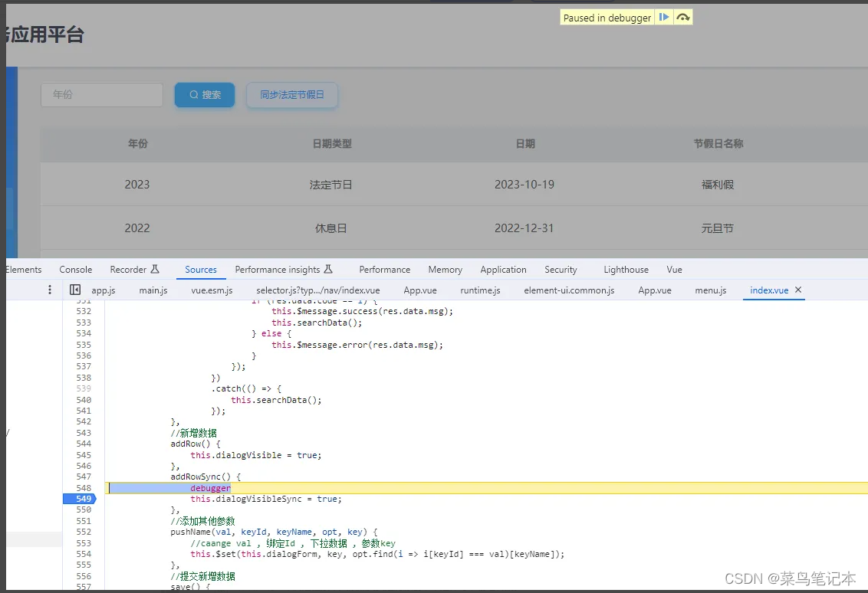Click the 2023 year cell
Viewport: 868px width, 593px height.
click(x=136, y=184)
